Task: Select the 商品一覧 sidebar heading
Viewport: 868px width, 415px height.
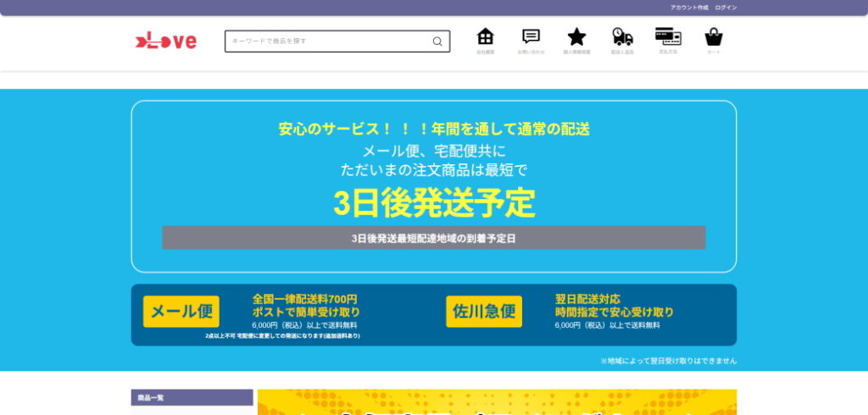Action: click(x=192, y=397)
